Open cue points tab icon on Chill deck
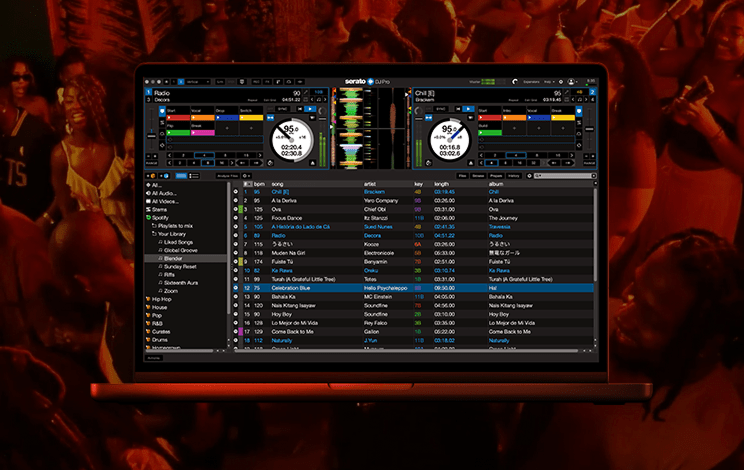This screenshot has height=470, width=744. pyautogui.click(x=579, y=111)
